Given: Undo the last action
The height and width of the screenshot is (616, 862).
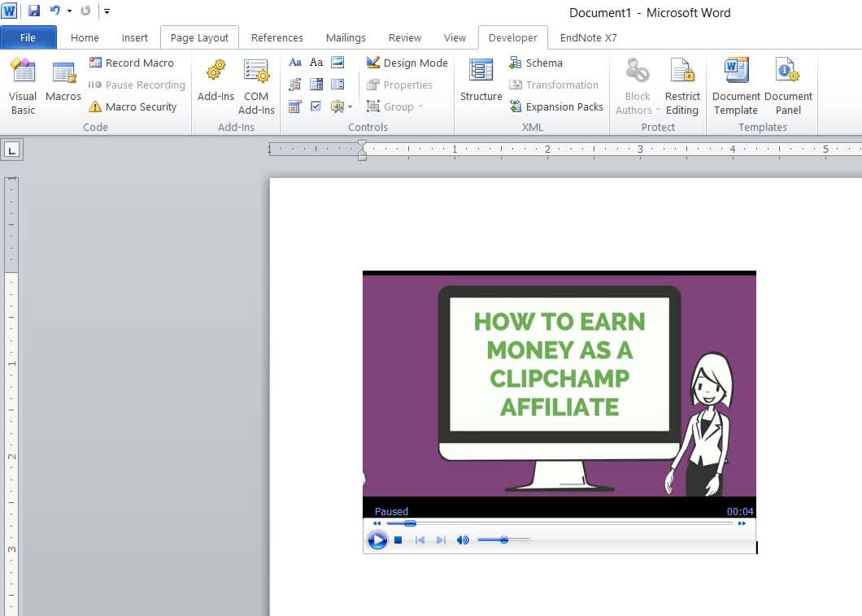Looking at the screenshot, I should click(x=55, y=11).
